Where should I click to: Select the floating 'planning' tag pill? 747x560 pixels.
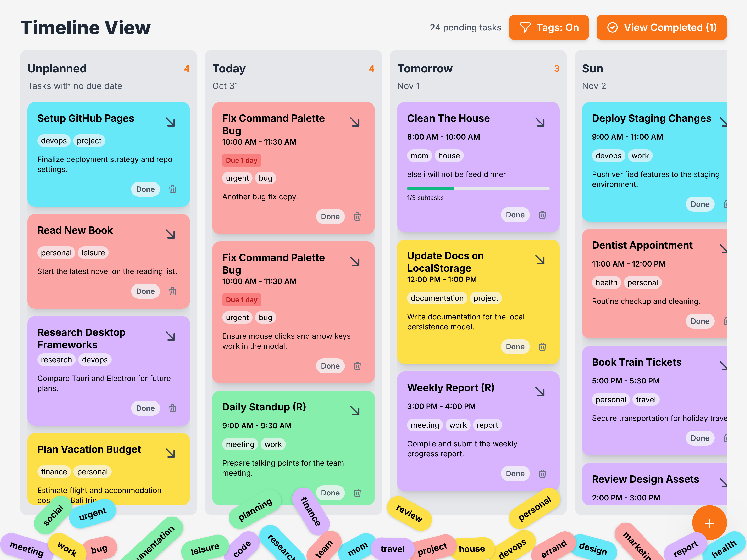tap(255, 509)
